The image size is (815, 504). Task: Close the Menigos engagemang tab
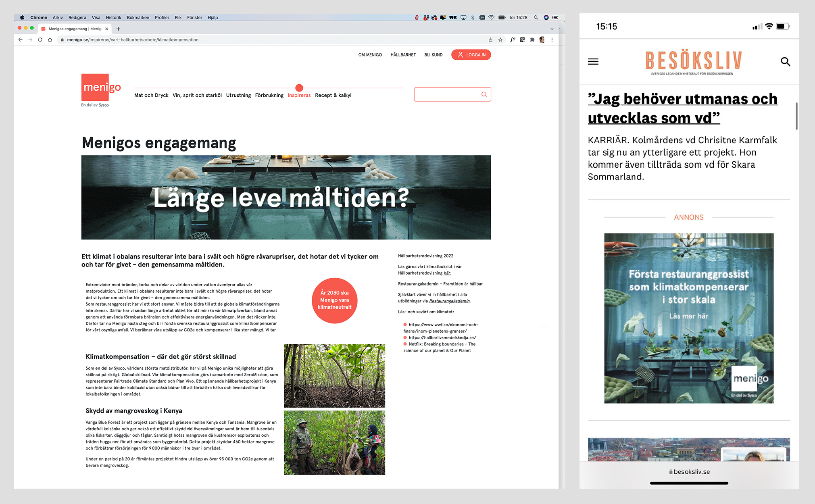coord(106,29)
